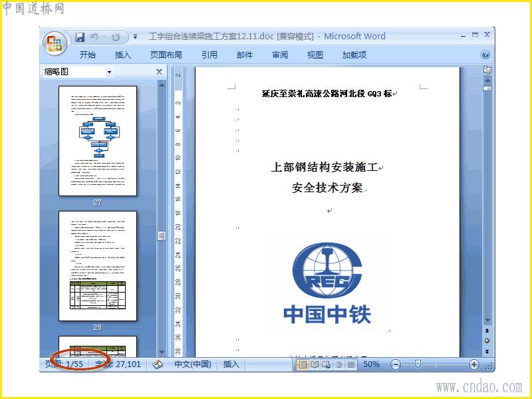This screenshot has height=399, width=532.
Task: Click the document vertical scrollbar thumb
Action: coord(487,88)
